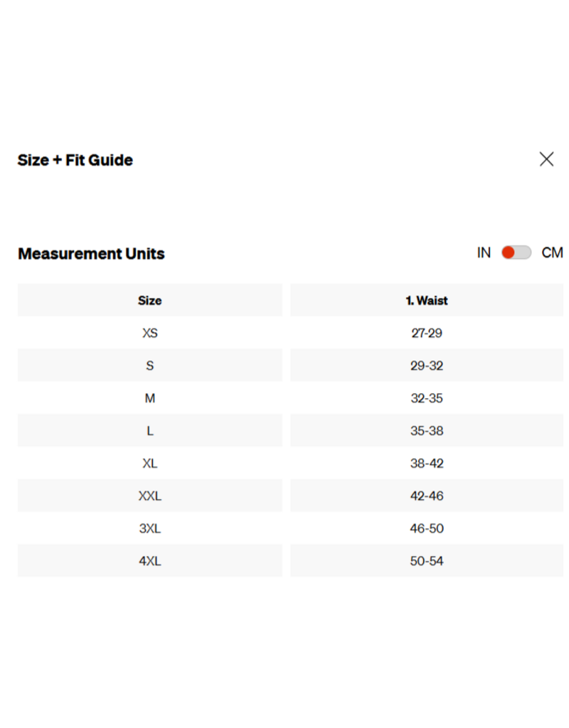The image size is (569, 728).
Task: Click the Measurement Units heading
Action: pos(91,254)
